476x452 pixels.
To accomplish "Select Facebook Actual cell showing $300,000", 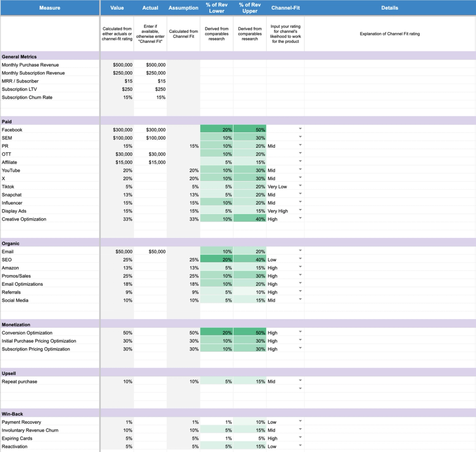I will [150, 130].
